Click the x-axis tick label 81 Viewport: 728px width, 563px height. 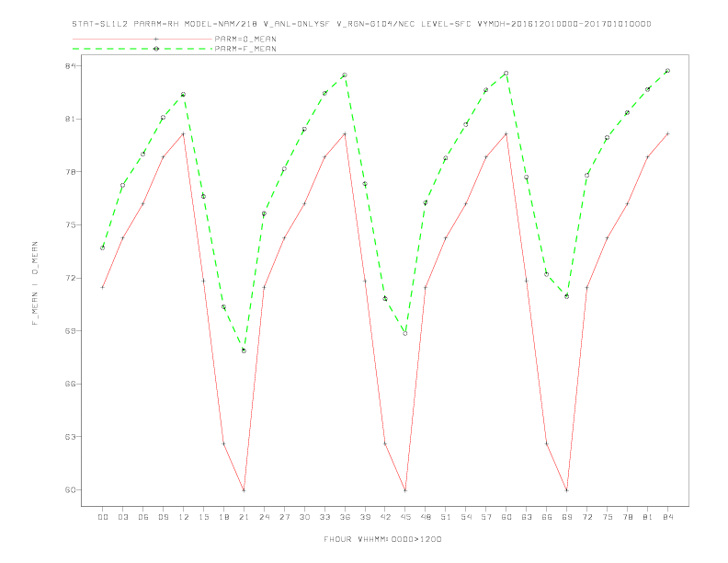pos(648,517)
